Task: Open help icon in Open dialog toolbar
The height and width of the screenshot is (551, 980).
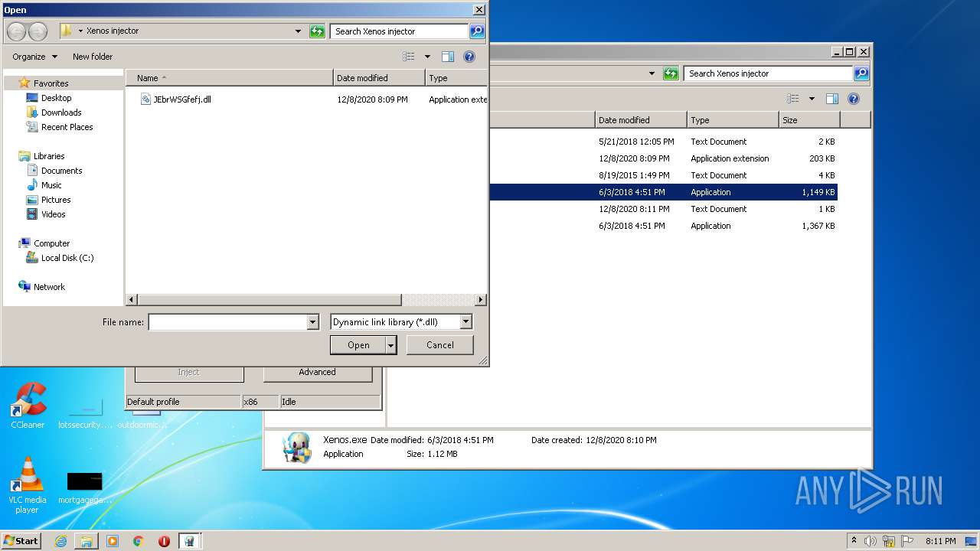Action: (469, 57)
